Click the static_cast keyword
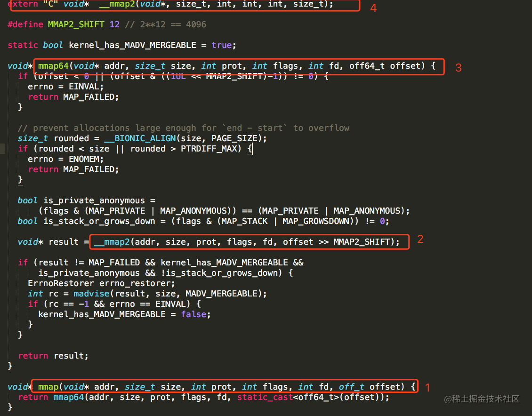 pyautogui.click(x=265, y=397)
